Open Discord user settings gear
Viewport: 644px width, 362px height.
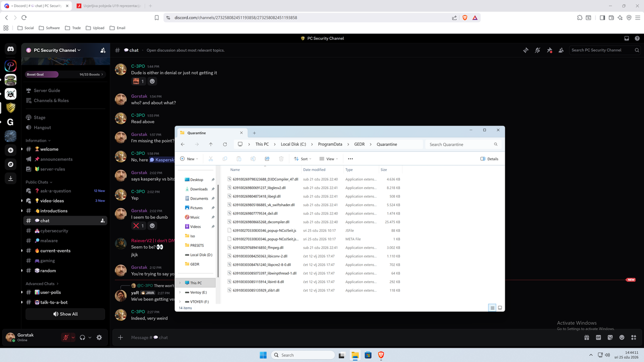click(x=99, y=337)
